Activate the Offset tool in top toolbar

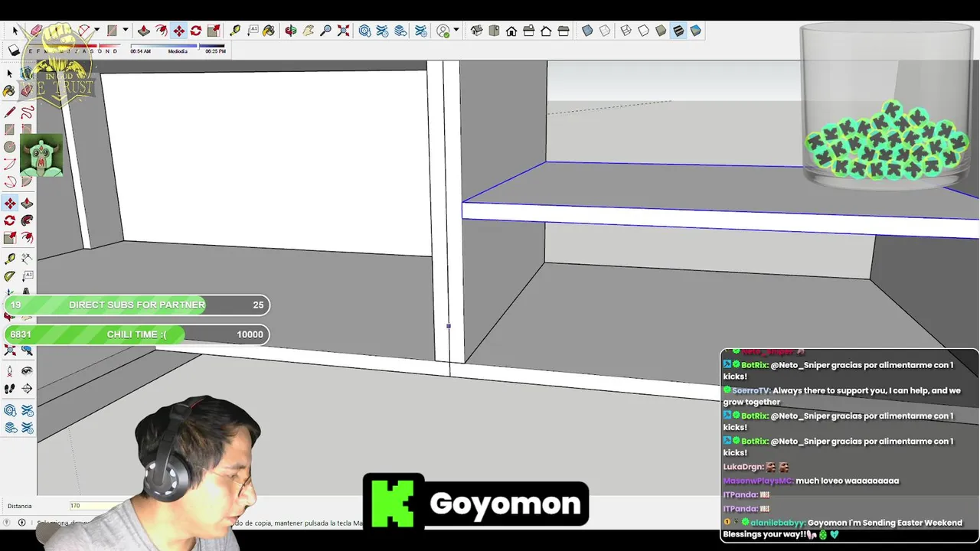coord(161,31)
